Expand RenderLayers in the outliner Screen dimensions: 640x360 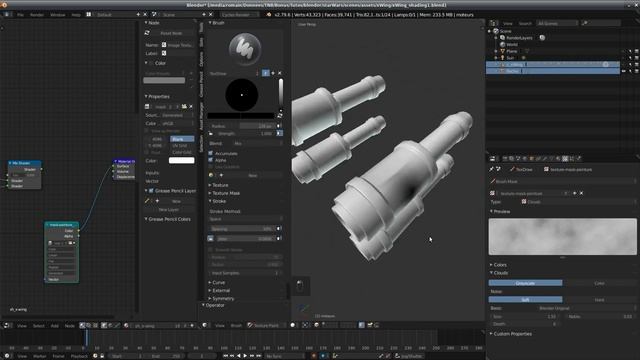(x=496, y=38)
